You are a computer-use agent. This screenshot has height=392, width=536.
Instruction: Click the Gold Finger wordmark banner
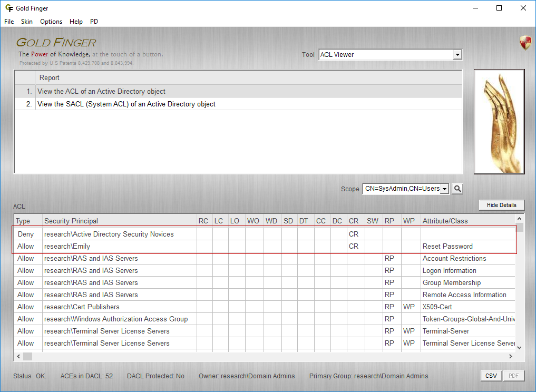(55, 42)
